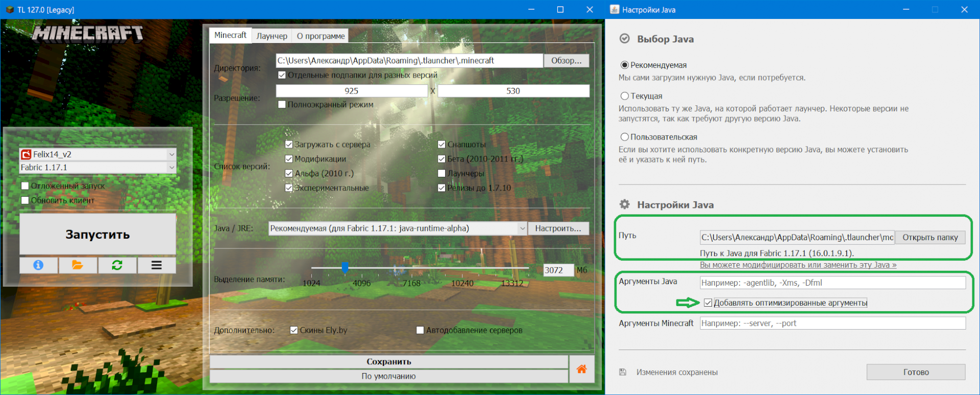The height and width of the screenshot is (395, 980).
Task: Toggle Экспериментальные checkbox
Action: 289,188
